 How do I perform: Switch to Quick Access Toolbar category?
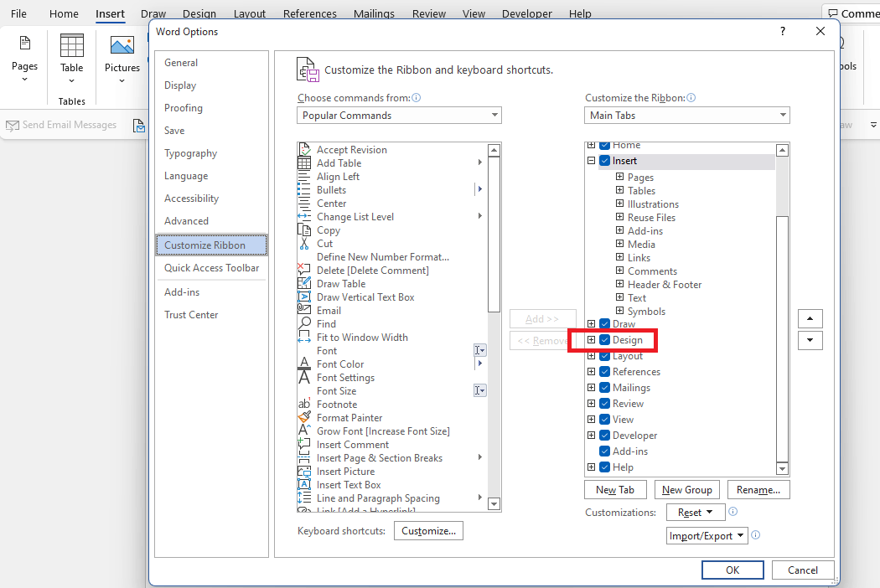[211, 268]
